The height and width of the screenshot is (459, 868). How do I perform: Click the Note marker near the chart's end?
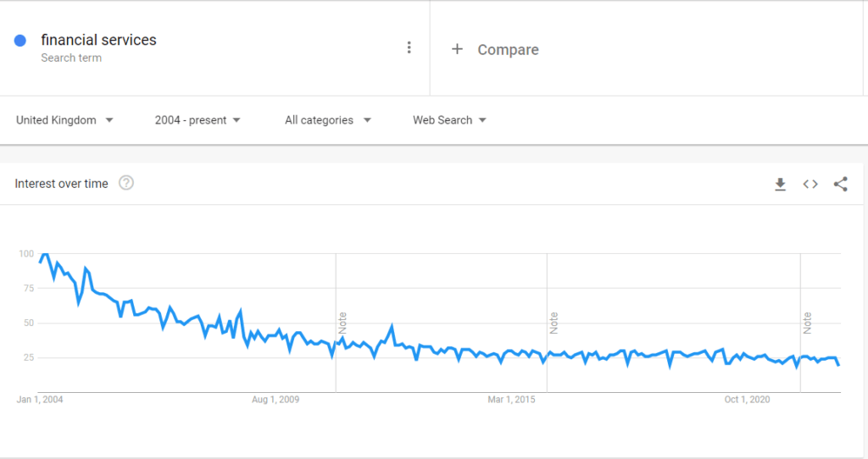pyautogui.click(x=807, y=323)
